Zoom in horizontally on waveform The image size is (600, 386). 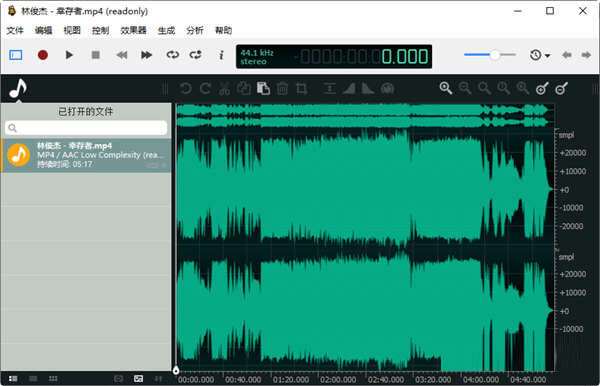point(446,88)
